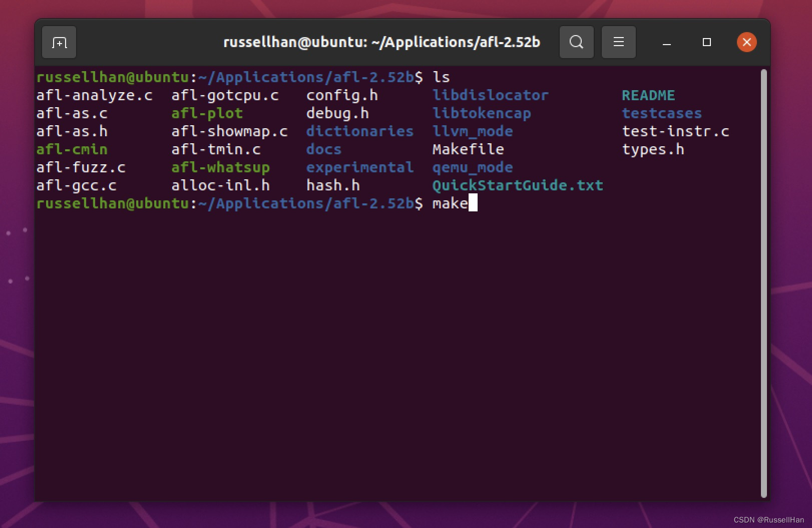Click the file name types.h
Image resolution: width=812 pixels, height=528 pixels.
[x=653, y=150]
